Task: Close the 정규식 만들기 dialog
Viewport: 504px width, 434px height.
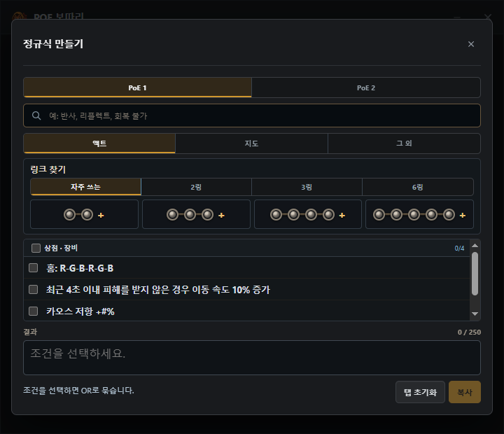Action: tap(471, 44)
